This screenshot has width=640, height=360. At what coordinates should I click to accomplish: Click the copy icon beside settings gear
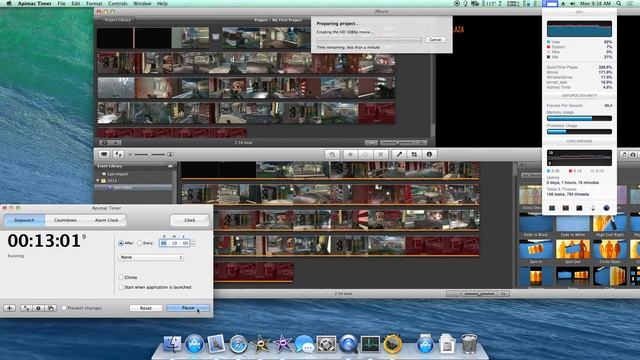click(x=51, y=308)
